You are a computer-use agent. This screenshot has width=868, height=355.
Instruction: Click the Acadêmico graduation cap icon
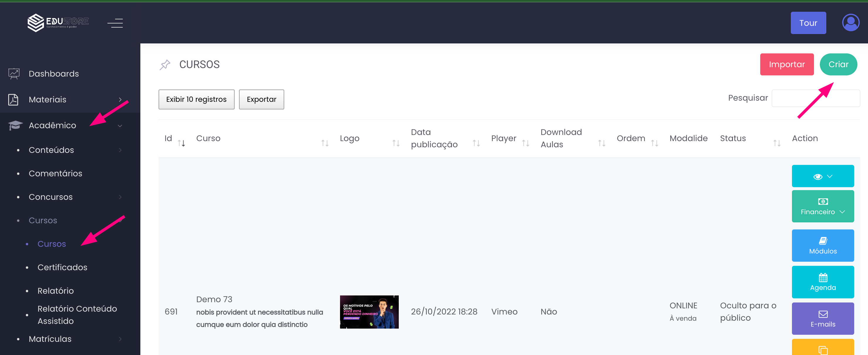point(15,125)
